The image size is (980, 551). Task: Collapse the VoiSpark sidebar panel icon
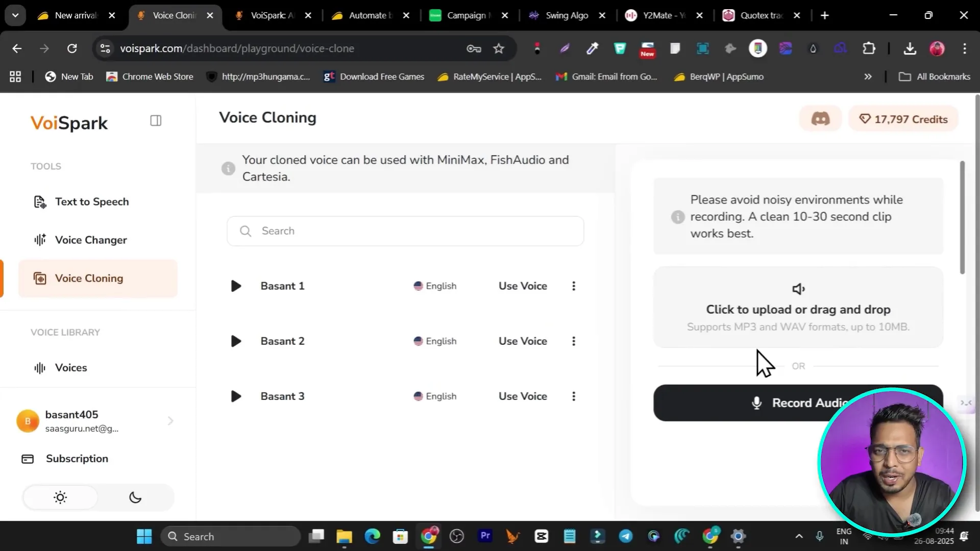click(x=156, y=121)
